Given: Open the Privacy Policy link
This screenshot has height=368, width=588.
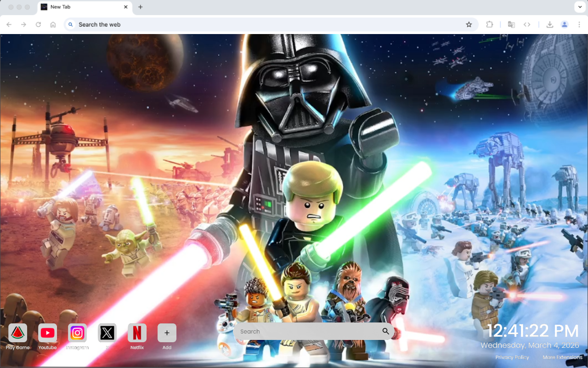Looking at the screenshot, I should click(512, 357).
